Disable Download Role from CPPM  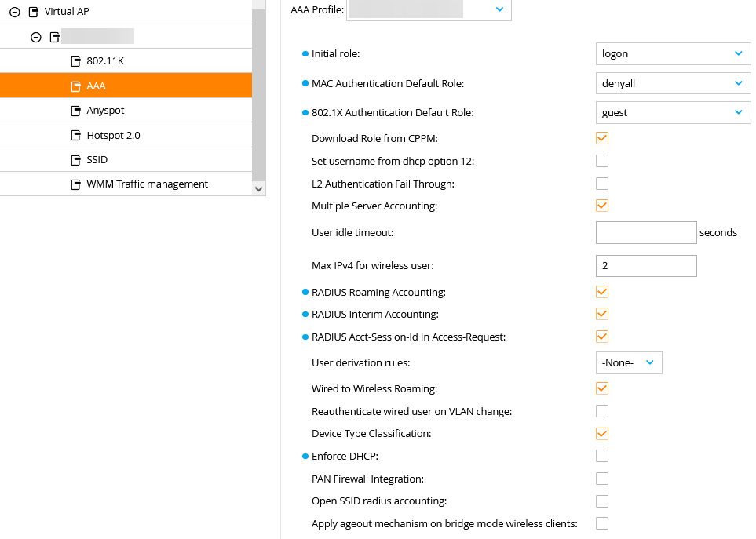click(602, 138)
